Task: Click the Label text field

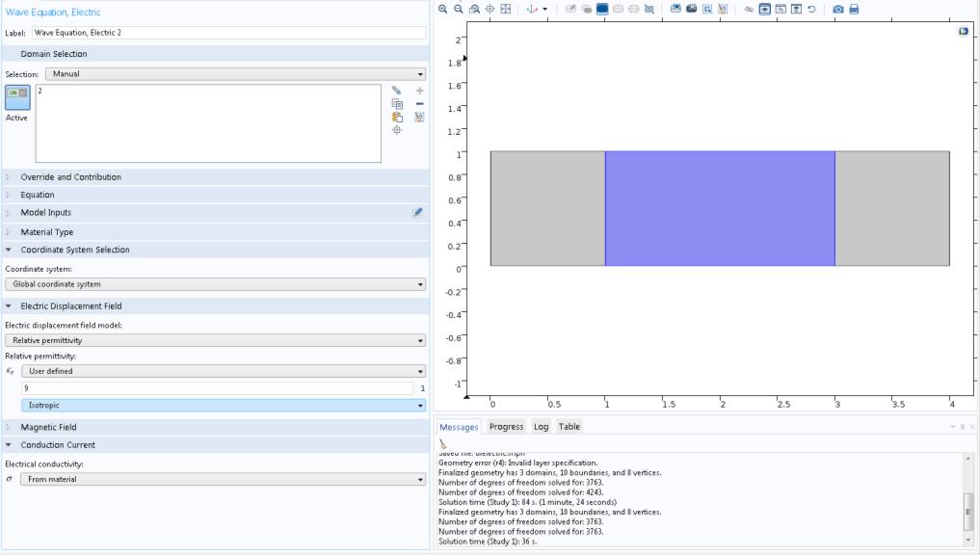Action: point(228,33)
